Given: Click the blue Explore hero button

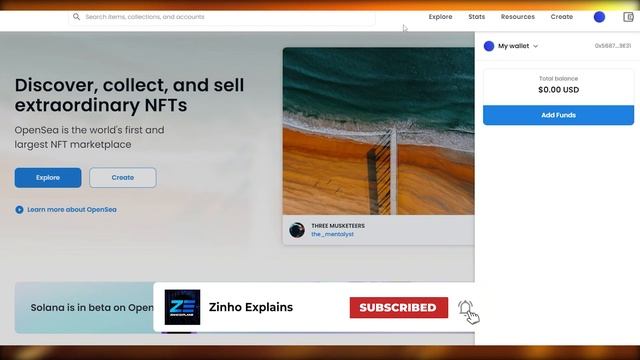Looking at the screenshot, I should pyautogui.click(x=48, y=178).
